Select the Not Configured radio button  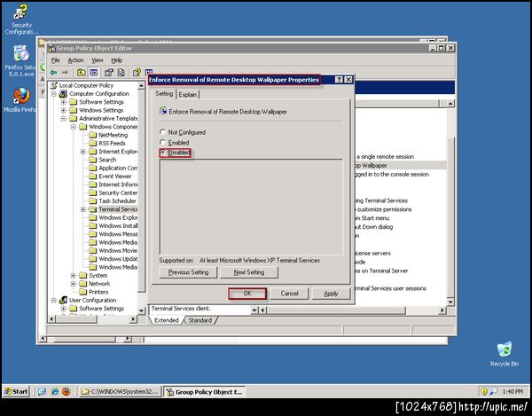click(x=163, y=132)
